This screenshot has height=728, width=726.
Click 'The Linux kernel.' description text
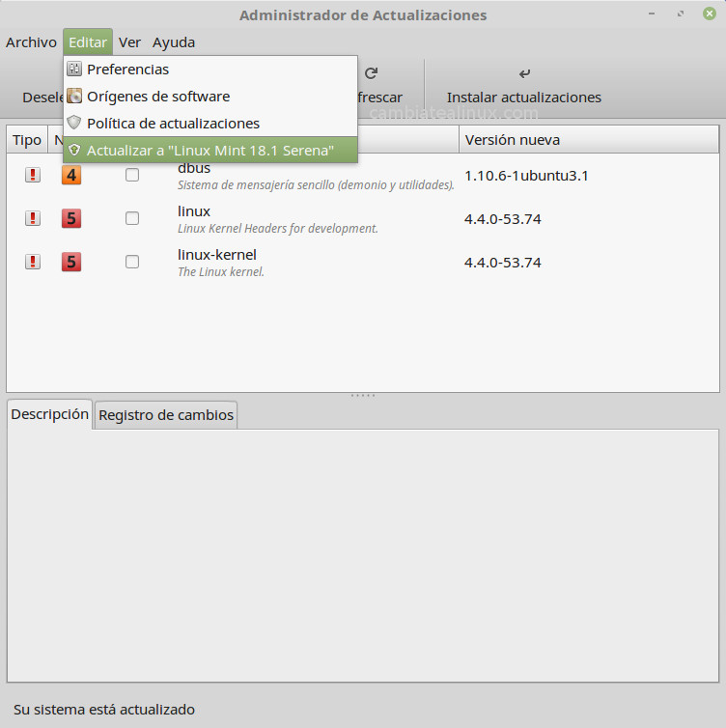221,271
